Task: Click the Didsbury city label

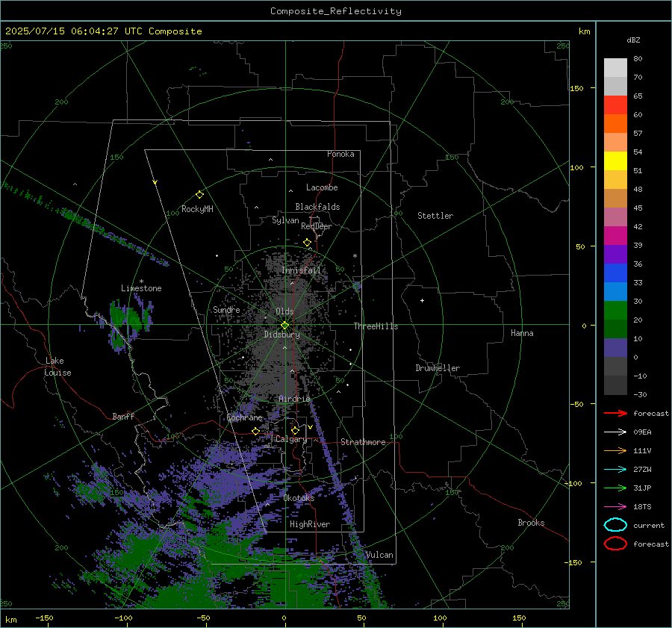Action: 281,335
